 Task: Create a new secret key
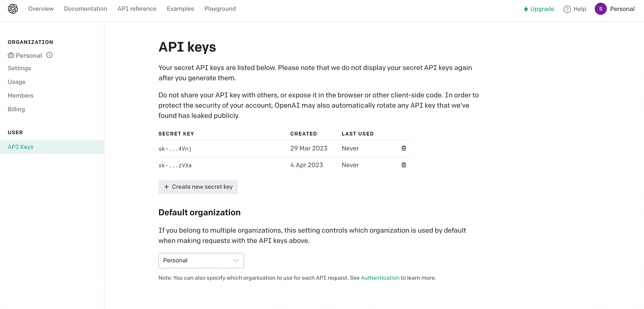point(198,187)
